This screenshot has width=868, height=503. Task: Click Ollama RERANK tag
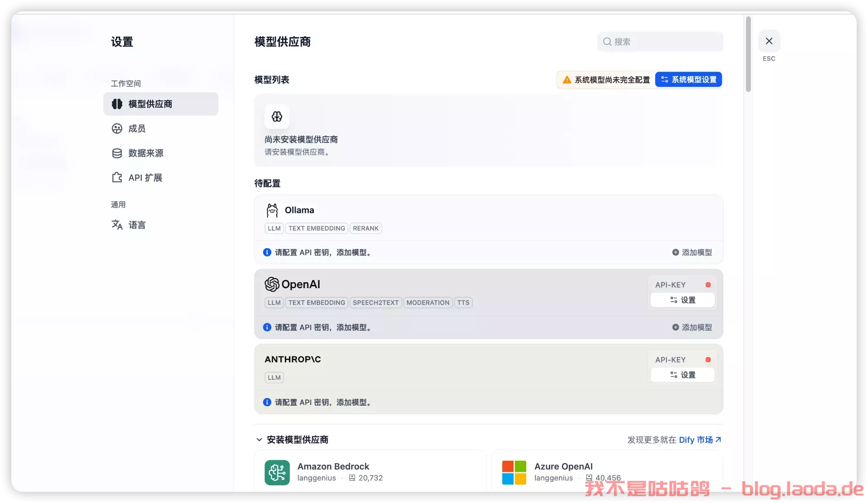366,228
